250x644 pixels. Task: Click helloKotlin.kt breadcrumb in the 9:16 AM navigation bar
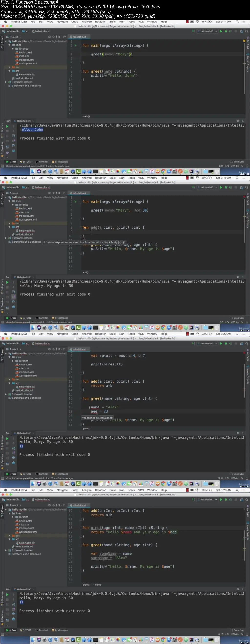[x=41, y=187]
